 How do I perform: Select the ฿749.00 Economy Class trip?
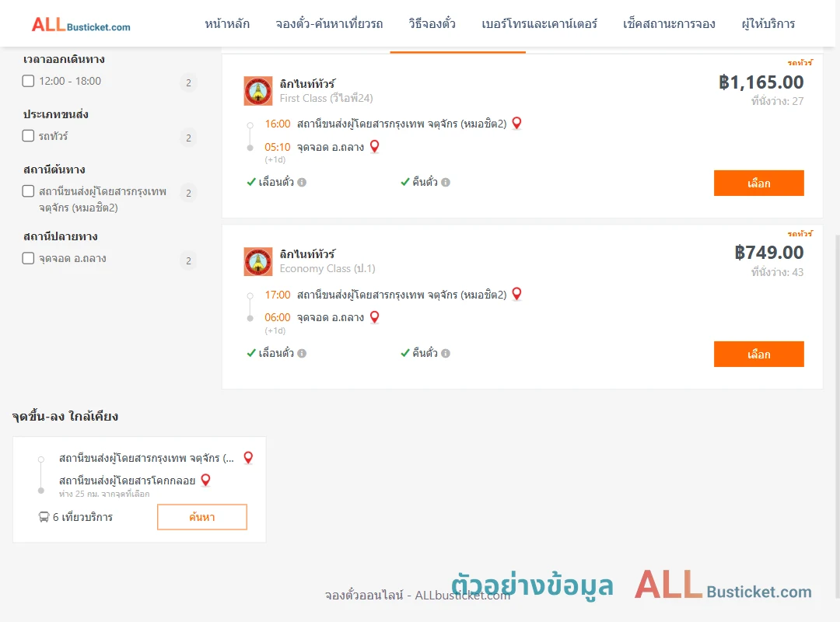[758, 354]
